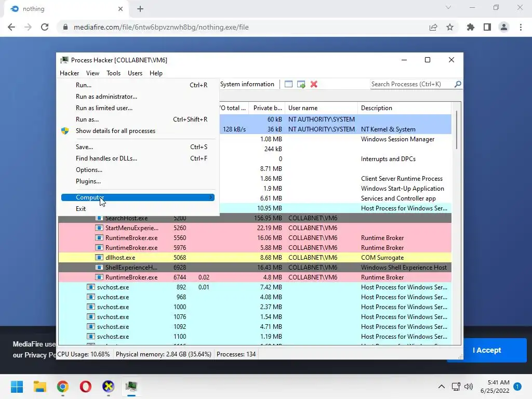Viewport: 532px width, 399px height.
Task: Click the mediafire.com address bar
Action: click(x=242, y=27)
